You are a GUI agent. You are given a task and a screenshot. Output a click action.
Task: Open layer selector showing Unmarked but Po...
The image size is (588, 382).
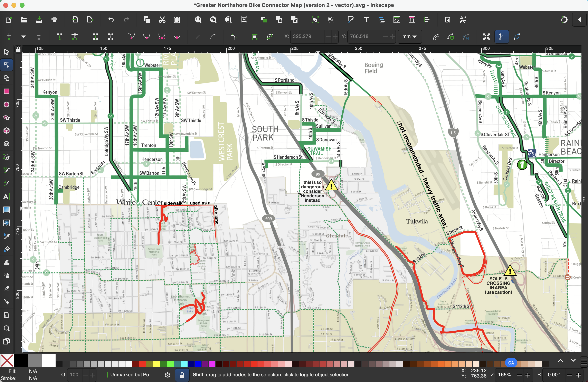point(132,375)
